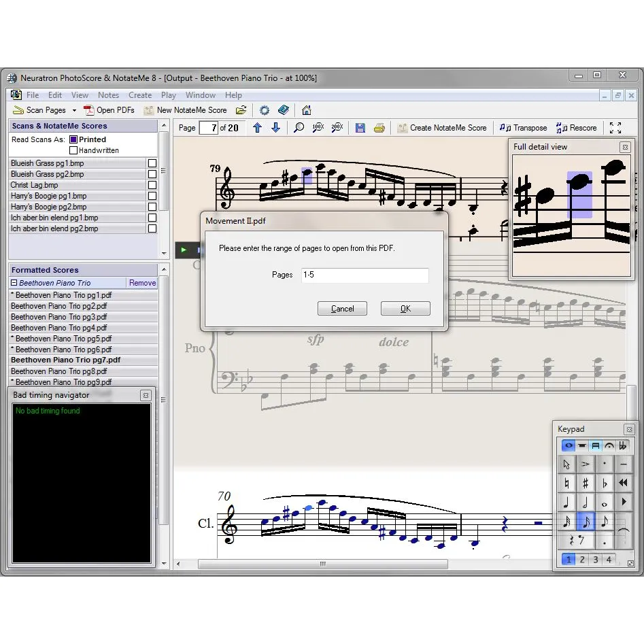Tick the Christ Lag.bmp checkbox
The height and width of the screenshot is (644, 644).
click(x=152, y=185)
